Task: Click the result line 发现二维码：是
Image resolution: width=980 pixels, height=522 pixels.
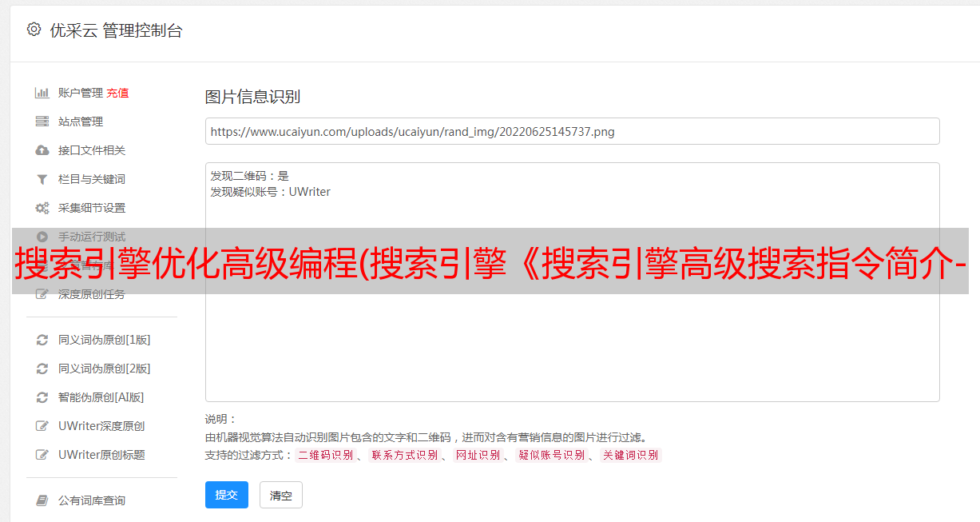Action: point(249,176)
